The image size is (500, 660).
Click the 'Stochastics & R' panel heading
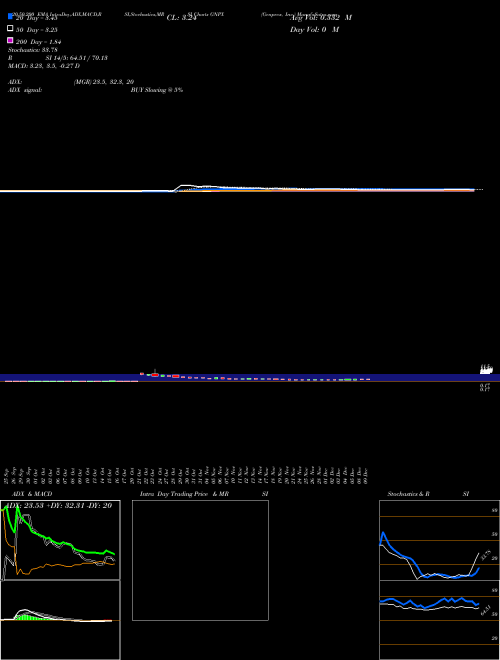[408, 494]
